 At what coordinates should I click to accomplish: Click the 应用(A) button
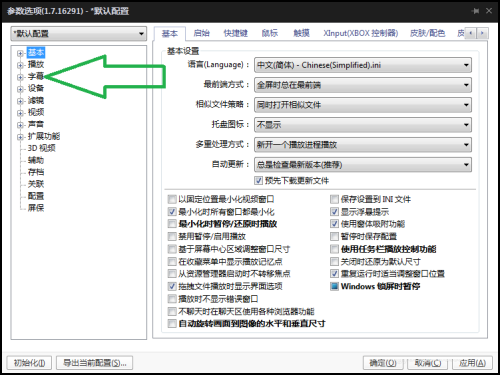pos(472,363)
